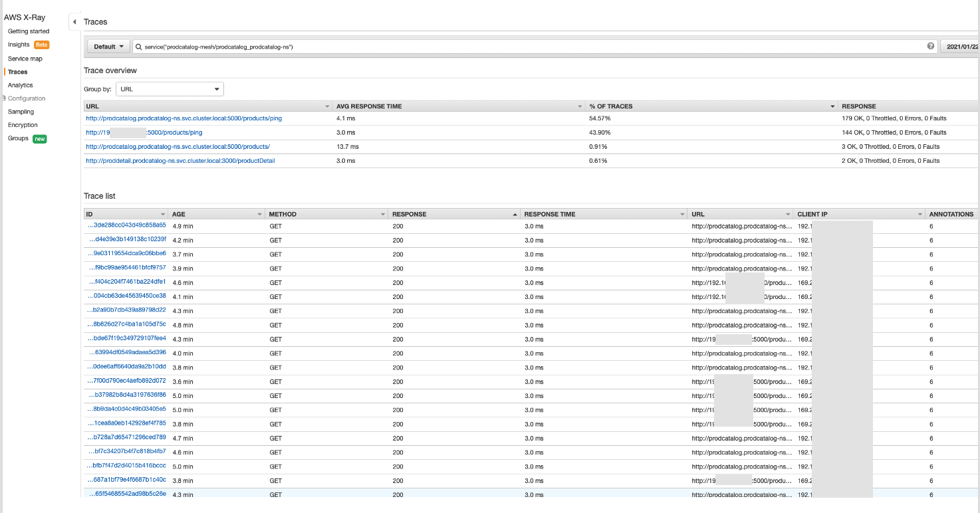Open trace …8b826d27c4ba1a105d75c
The width and height of the screenshot is (980, 513).
127,324
